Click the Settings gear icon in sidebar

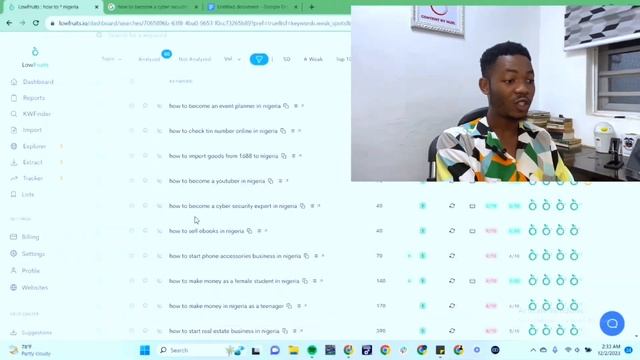13,253
